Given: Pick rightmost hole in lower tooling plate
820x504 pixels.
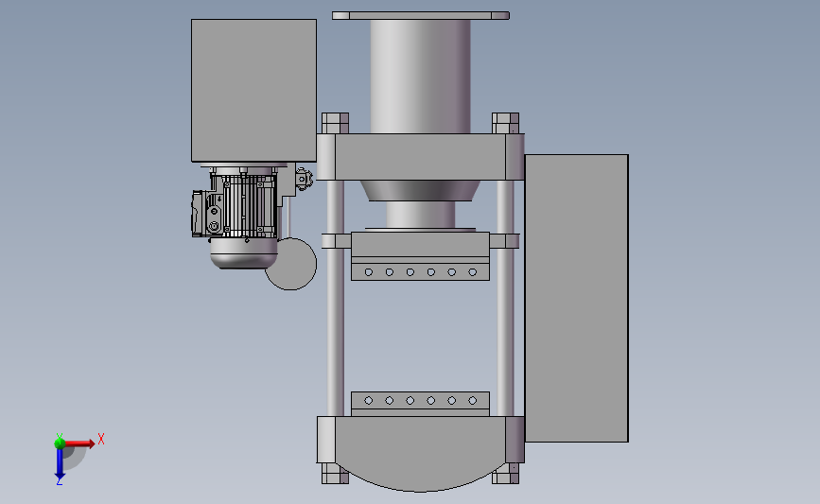Looking at the screenshot, I should 472,401.
